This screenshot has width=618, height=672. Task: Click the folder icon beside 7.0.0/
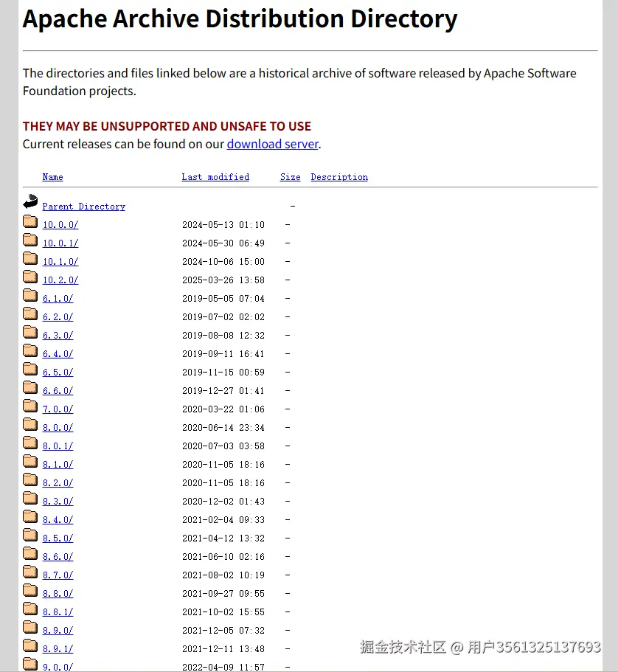click(x=30, y=406)
